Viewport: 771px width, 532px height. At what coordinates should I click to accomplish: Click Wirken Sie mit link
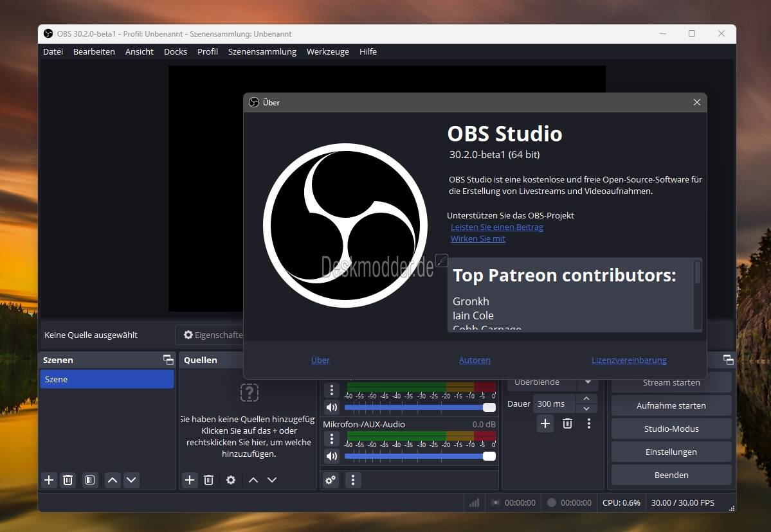pos(478,239)
